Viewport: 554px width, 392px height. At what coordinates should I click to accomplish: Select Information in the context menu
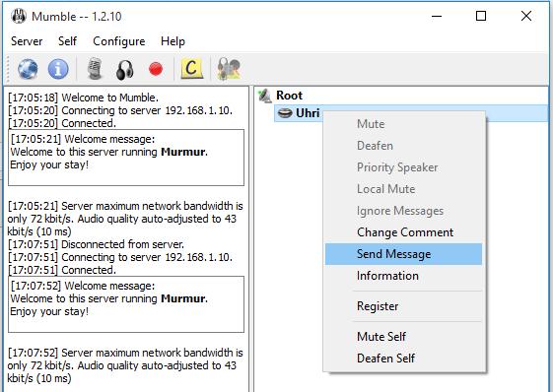click(403, 276)
